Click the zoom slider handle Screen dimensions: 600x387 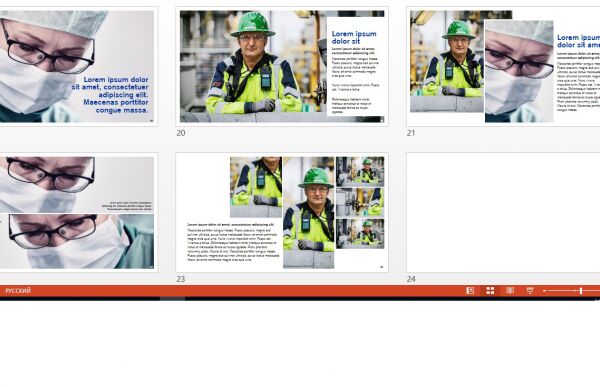tap(581, 291)
